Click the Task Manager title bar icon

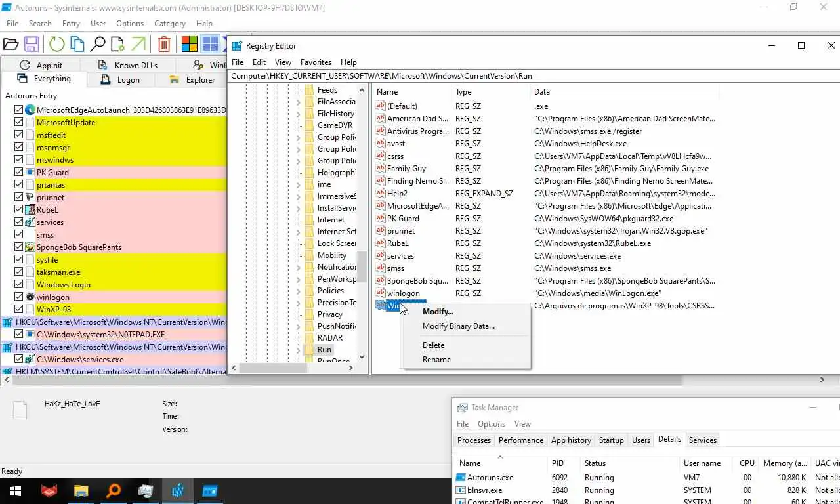(x=462, y=408)
